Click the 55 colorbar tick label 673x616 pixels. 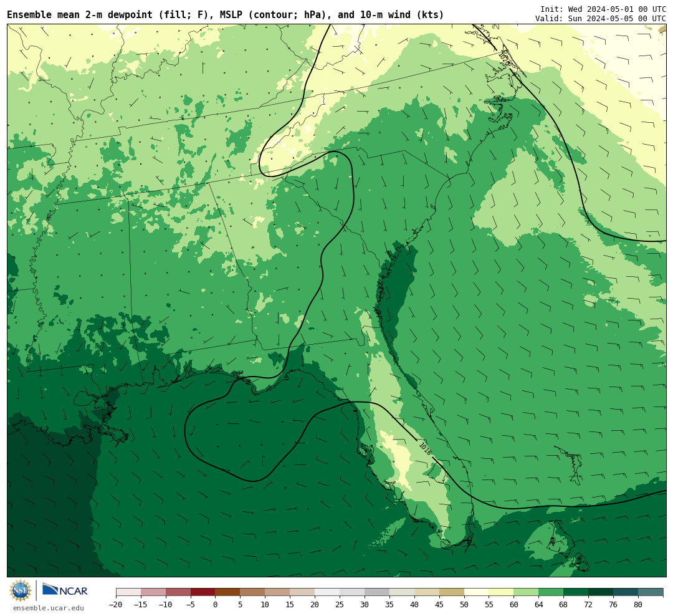click(489, 604)
